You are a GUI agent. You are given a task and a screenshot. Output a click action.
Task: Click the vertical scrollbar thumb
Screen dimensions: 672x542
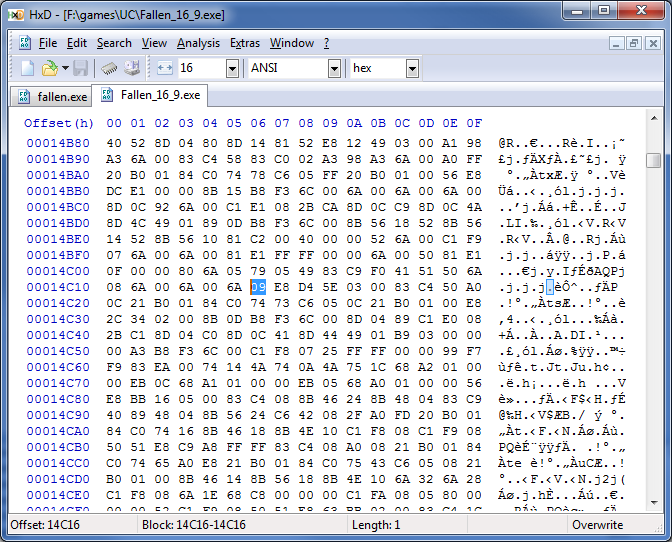654,161
